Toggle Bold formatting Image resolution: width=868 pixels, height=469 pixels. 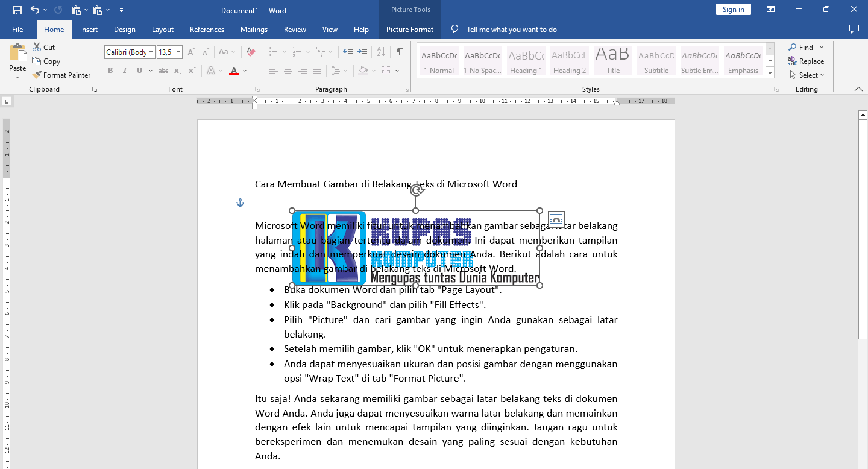pyautogui.click(x=110, y=71)
